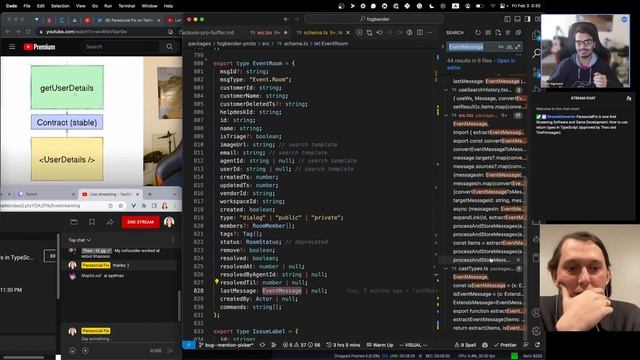This screenshot has width=640, height=360.
Task: Collapse the castTypes.ts search result group
Action: 446,269
